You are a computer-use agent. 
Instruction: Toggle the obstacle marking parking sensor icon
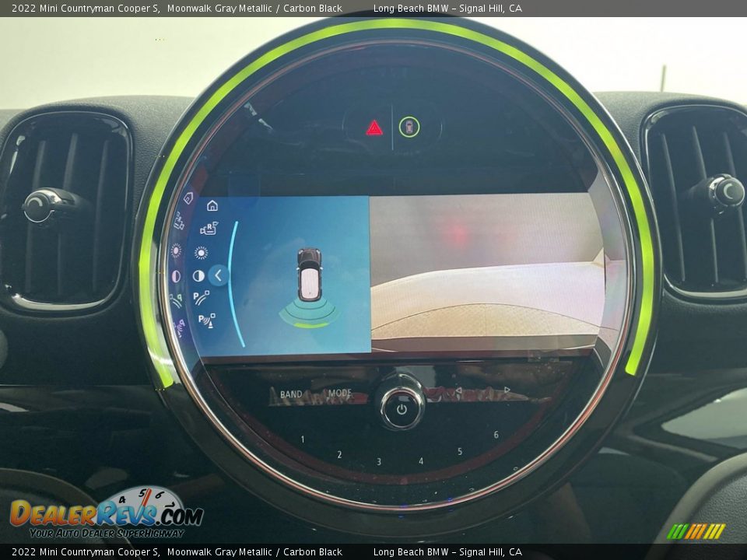(x=206, y=320)
